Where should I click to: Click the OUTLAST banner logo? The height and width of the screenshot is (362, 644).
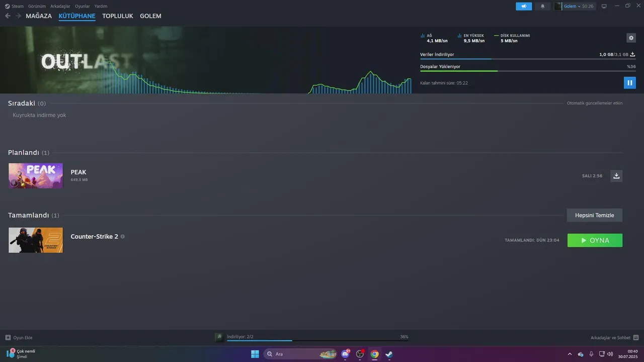[x=86, y=61]
